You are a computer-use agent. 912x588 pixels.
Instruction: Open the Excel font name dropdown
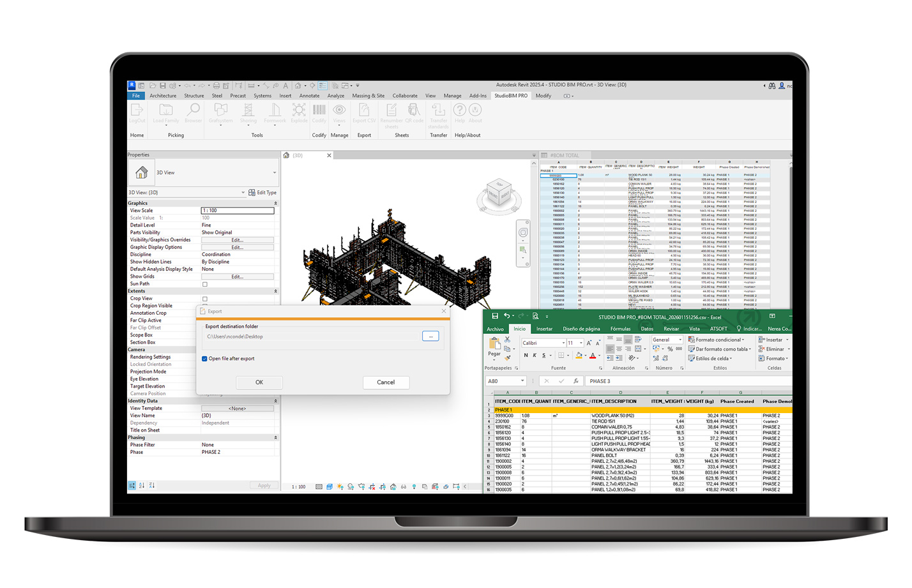point(563,343)
